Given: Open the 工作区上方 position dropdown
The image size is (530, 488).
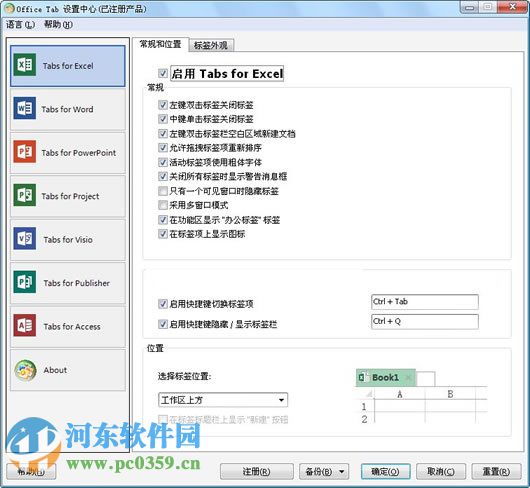Looking at the screenshot, I should click(223, 400).
